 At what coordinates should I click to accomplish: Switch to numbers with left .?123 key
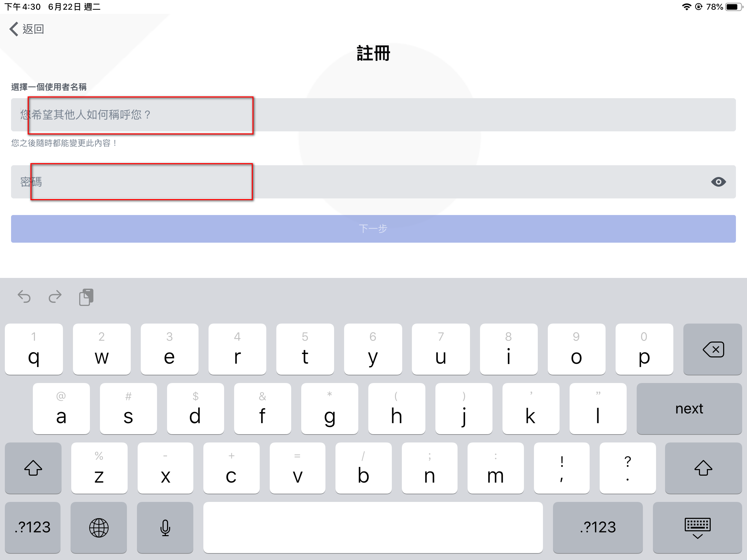point(33,528)
